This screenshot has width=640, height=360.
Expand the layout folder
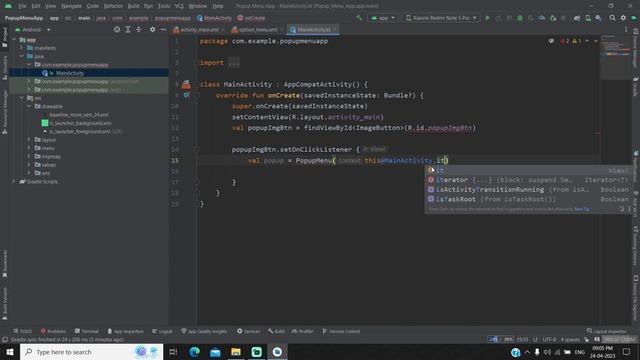29,140
